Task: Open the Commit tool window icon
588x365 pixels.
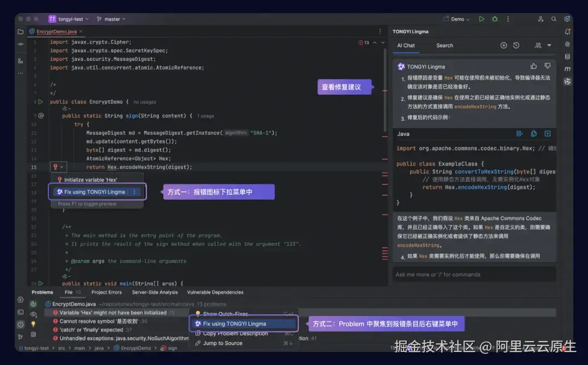Action: click(x=21, y=44)
